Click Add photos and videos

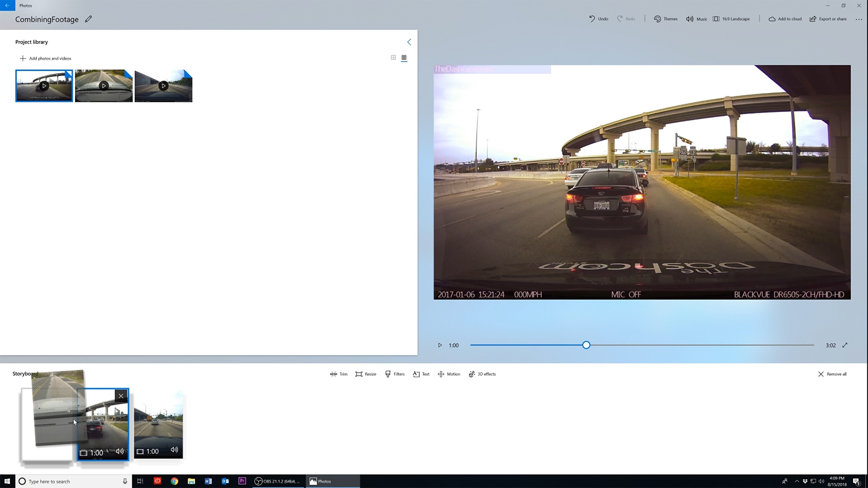coord(46,58)
